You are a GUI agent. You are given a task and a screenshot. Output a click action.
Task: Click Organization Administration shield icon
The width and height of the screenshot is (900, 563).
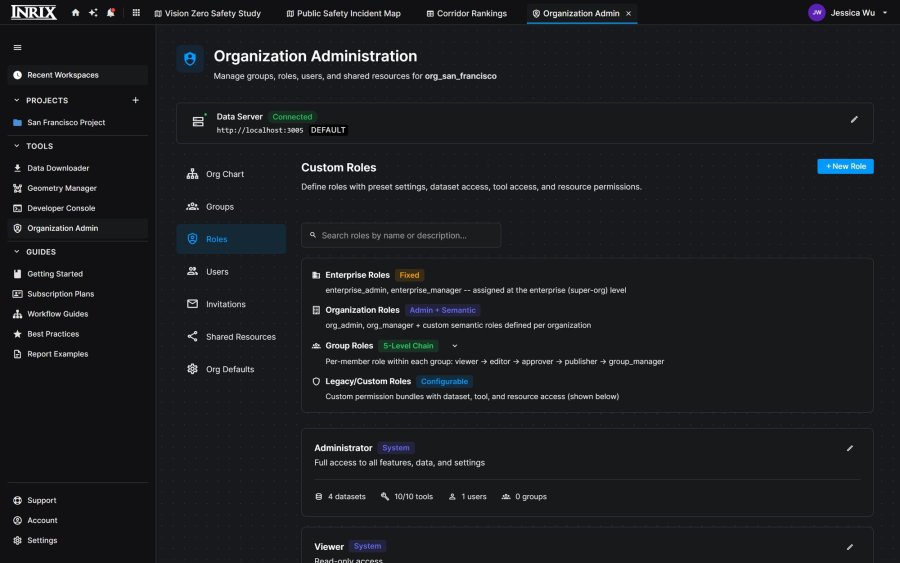point(190,59)
